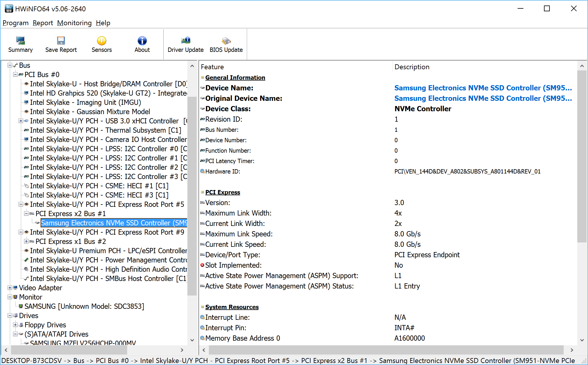
Task: Click the System Resources section heading
Action: click(232, 307)
